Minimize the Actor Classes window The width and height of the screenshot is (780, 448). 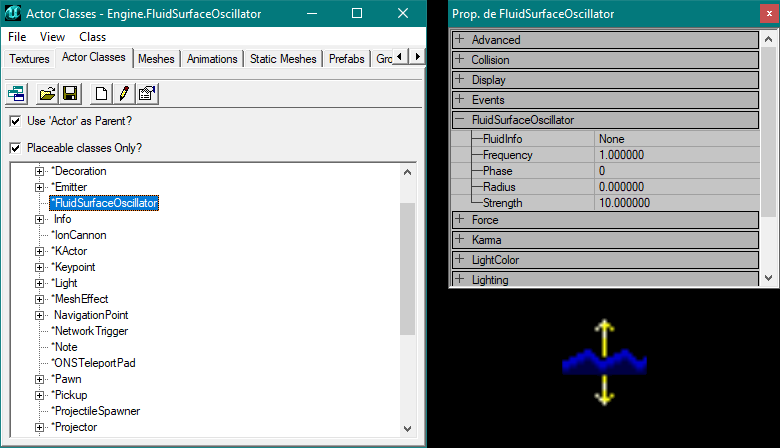(312, 13)
